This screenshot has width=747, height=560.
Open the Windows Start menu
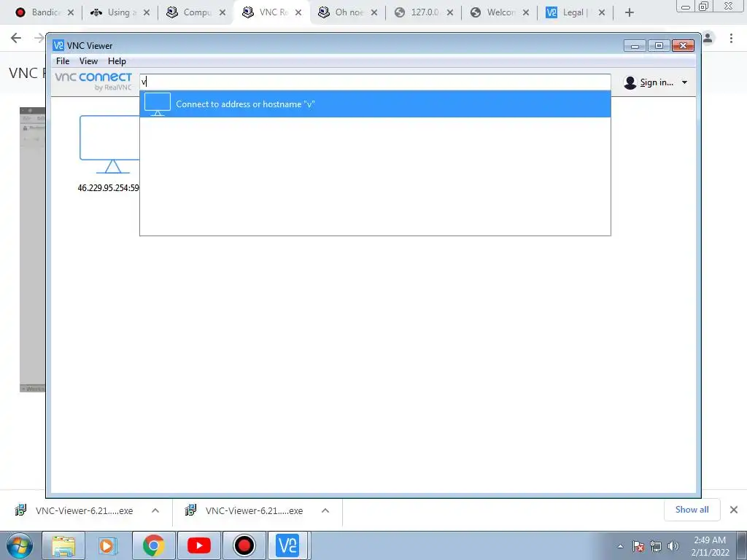[20, 545]
